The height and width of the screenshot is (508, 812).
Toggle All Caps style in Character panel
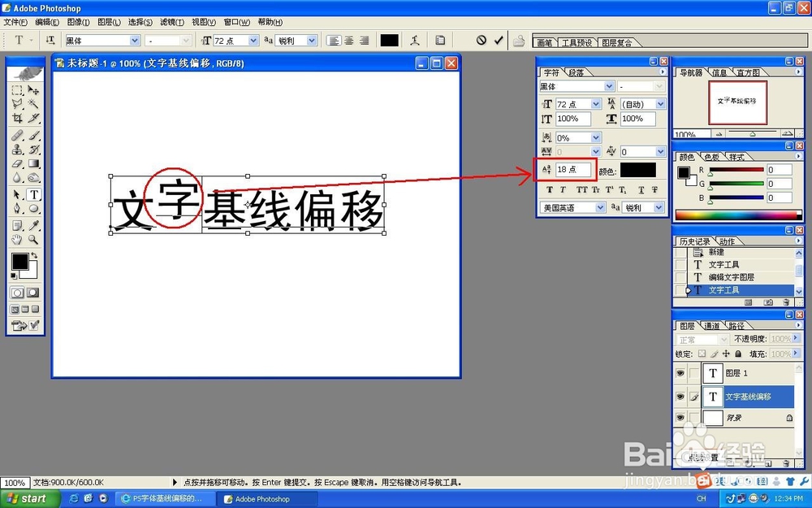click(x=581, y=189)
